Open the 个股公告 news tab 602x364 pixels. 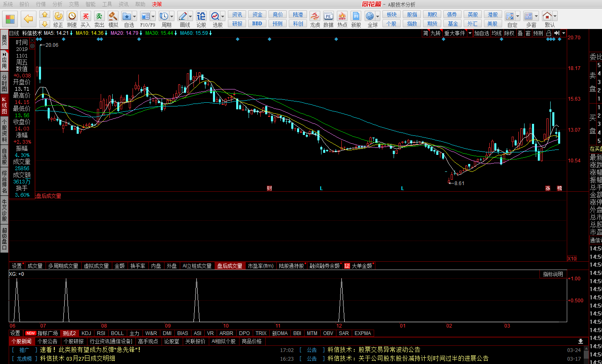47,341
